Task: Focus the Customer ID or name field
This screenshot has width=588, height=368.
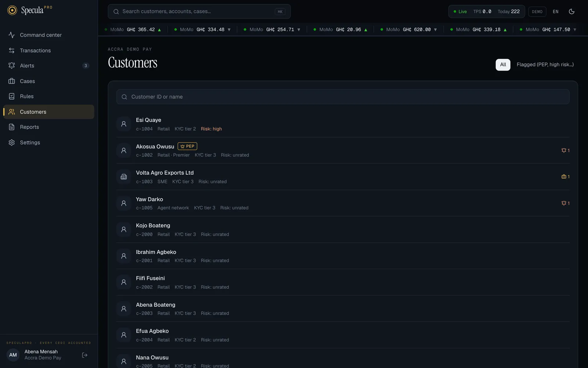Action: (x=343, y=97)
